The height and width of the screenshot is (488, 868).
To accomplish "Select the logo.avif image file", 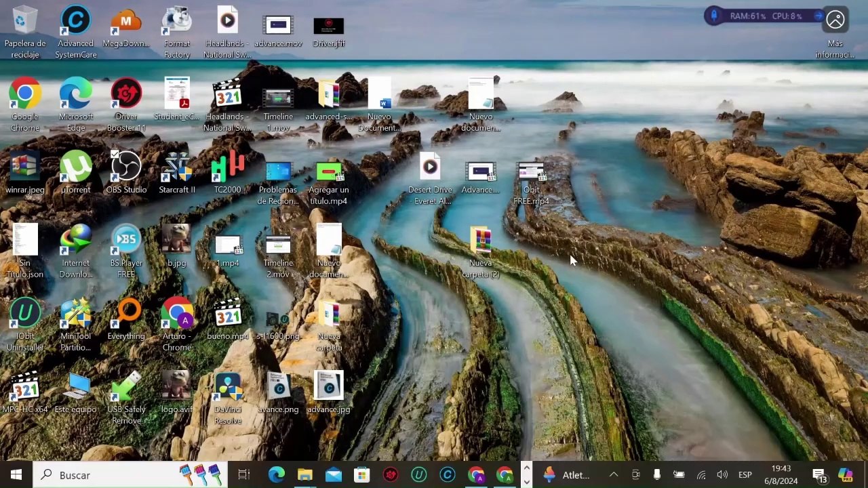I will 176,392.
